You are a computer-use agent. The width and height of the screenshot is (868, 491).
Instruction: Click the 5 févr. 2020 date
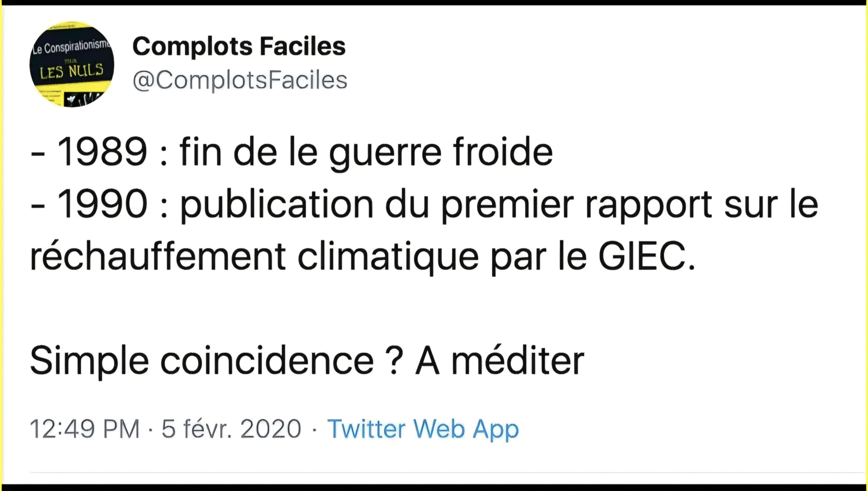point(231,429)
